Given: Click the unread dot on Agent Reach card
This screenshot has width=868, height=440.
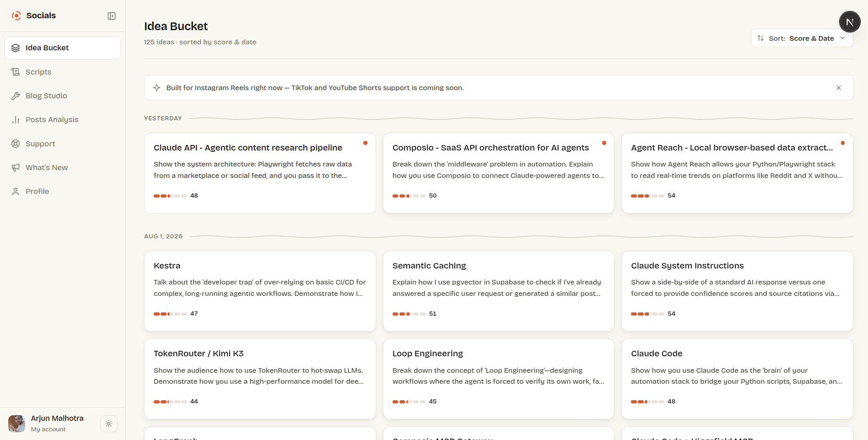Looking at the screenshot, I should click(x=843, y=143).
